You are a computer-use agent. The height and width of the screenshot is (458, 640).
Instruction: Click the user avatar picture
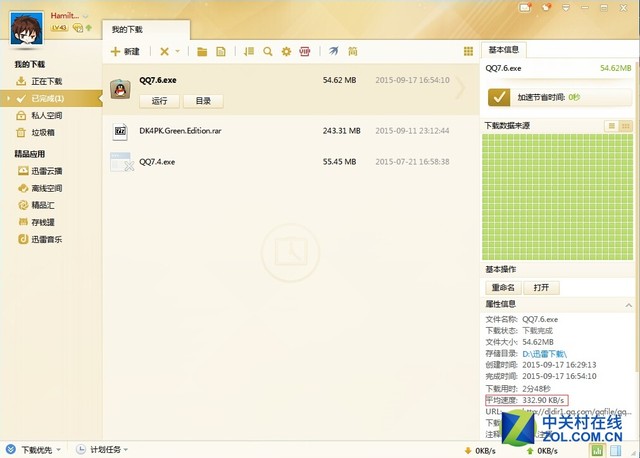click(x=27, y=28)
